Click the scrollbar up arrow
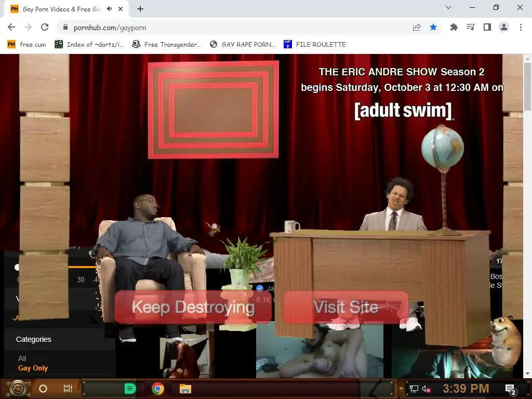The width and height of the screenshot is (532, 399). (527, 58)
